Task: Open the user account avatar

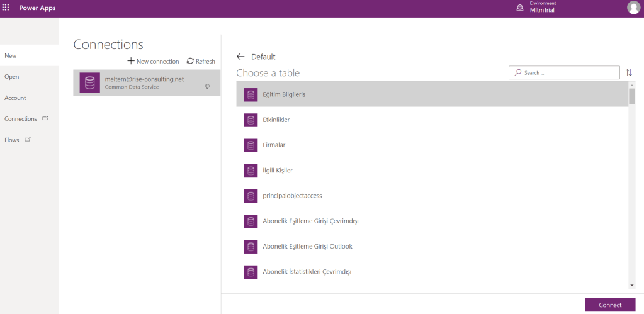Action: [633, 8]
